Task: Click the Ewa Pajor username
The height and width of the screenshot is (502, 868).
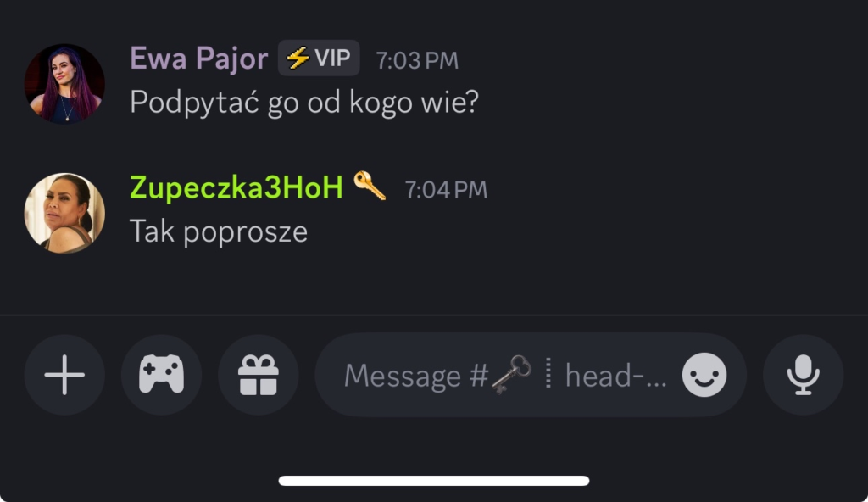Action: [x=198, y=59]
